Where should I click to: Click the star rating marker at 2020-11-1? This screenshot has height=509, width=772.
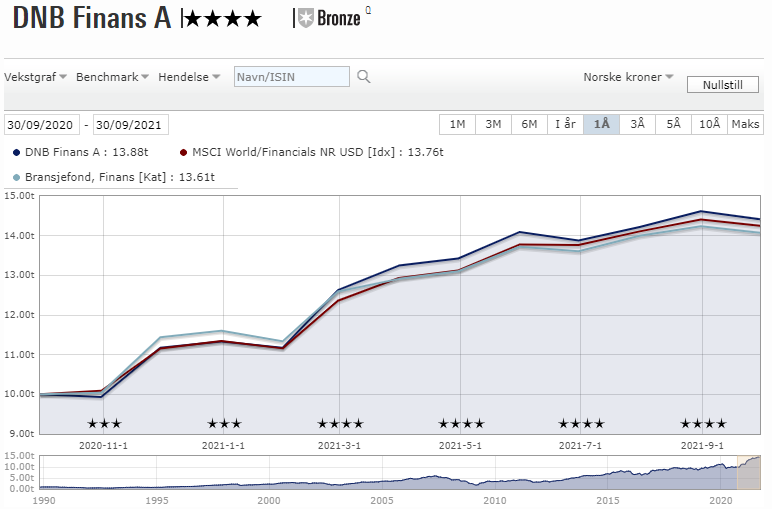tap(104, 423)
